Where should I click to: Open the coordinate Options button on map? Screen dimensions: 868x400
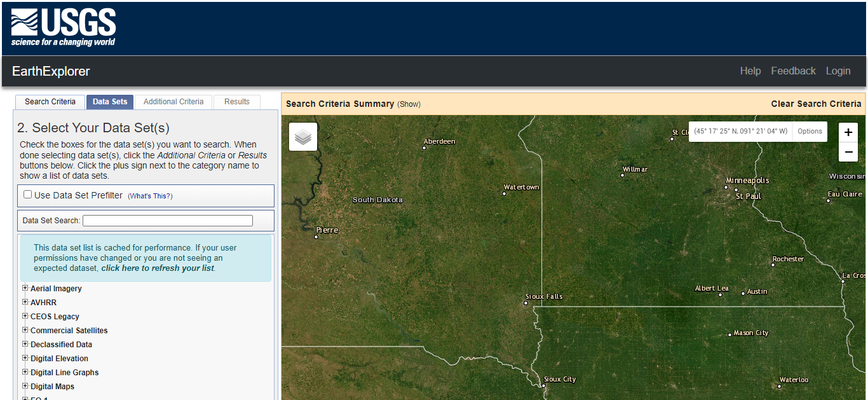click(x=810, y=131)
